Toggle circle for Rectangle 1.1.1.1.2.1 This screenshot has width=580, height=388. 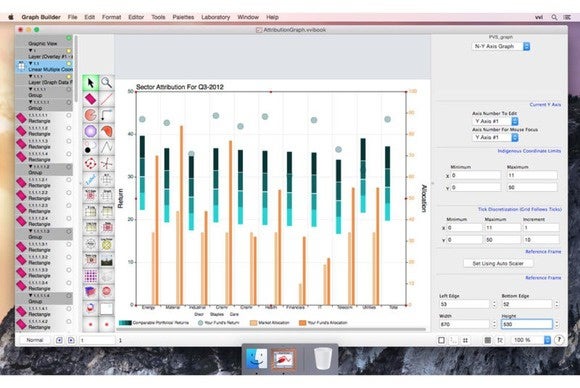69,180
